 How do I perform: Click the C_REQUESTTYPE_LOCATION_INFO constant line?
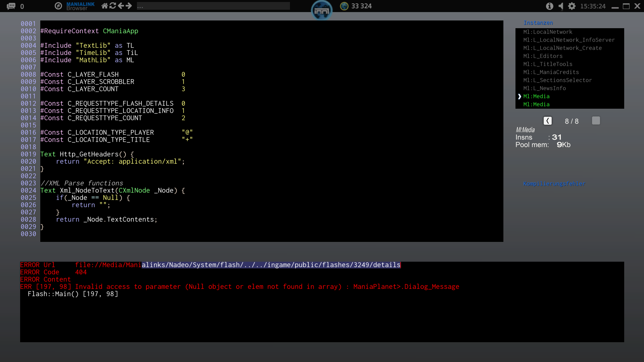113,111
